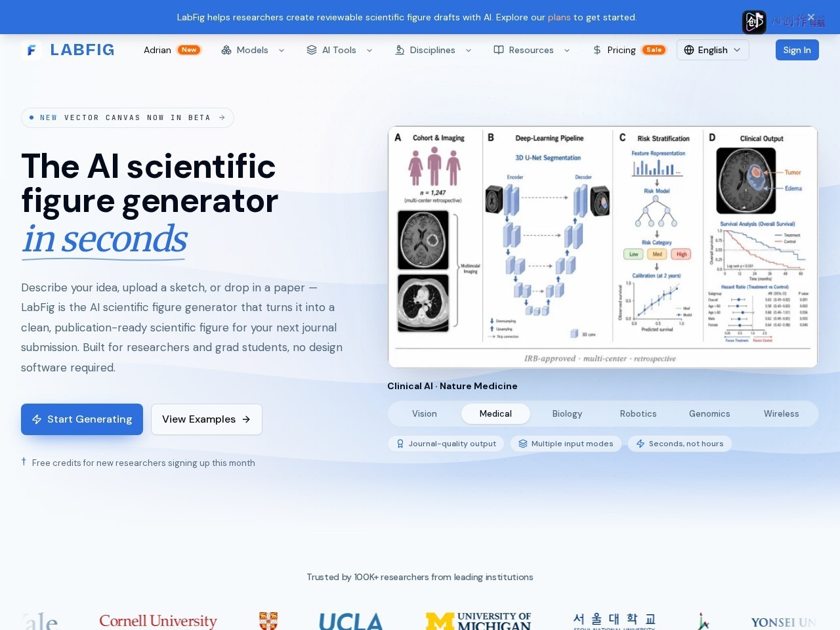Open the AI Tools navigation menu

(x=340, y=50)
